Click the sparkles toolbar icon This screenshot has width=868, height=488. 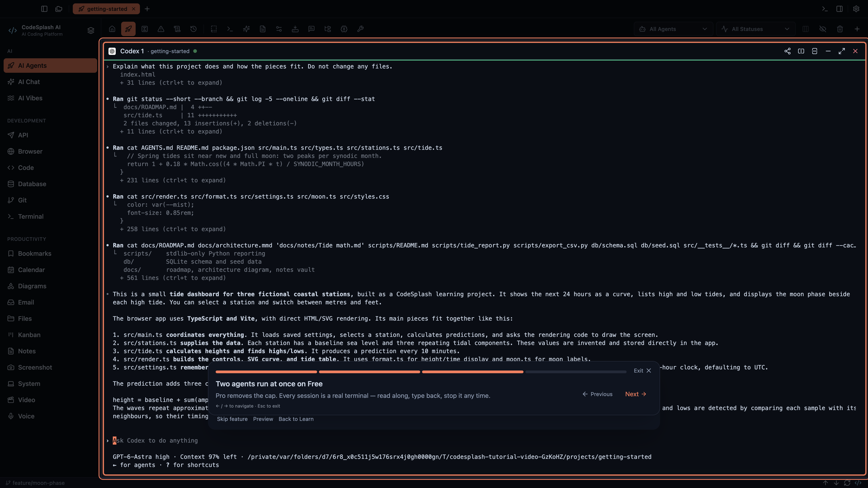point(246,29)
